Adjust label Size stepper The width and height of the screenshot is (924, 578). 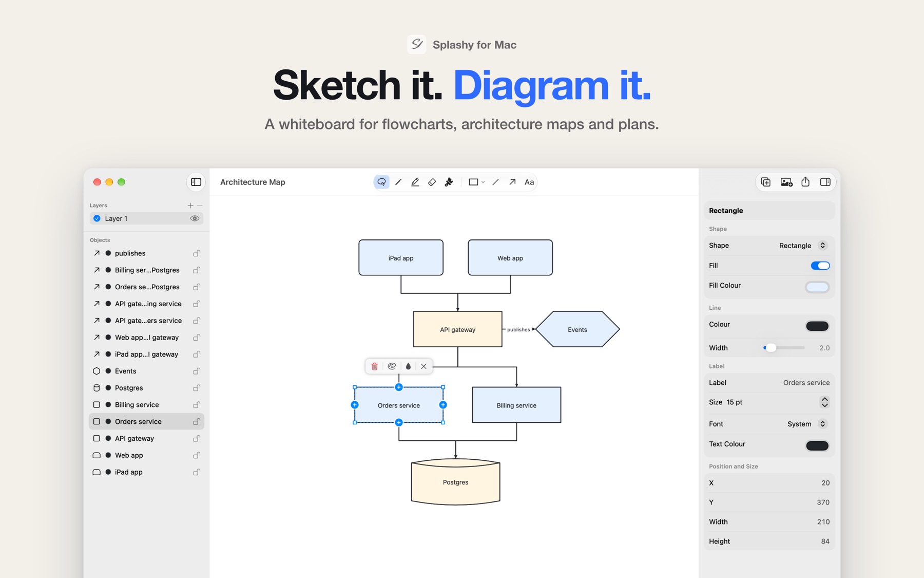[x=824, y=402]
